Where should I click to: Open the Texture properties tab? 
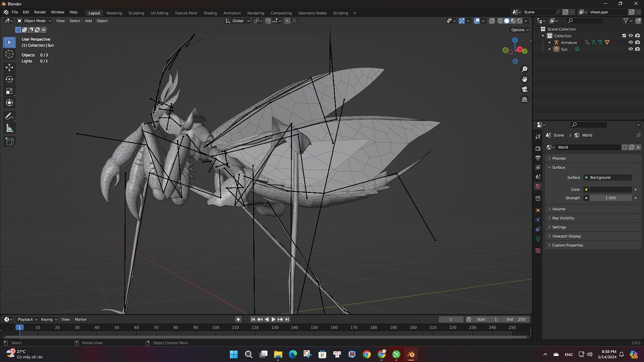tap(538, 250)
